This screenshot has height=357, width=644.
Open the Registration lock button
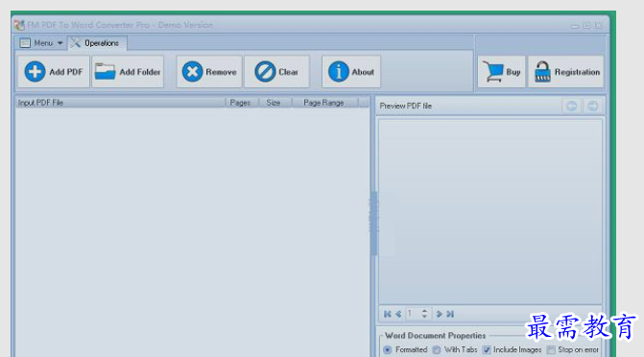click(566, 72)
